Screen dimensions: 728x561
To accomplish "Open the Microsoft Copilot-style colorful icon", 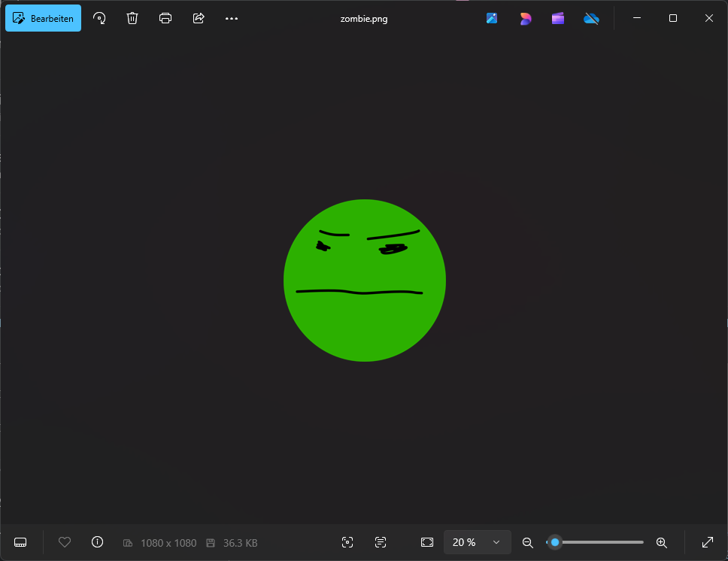I will 525,19.
